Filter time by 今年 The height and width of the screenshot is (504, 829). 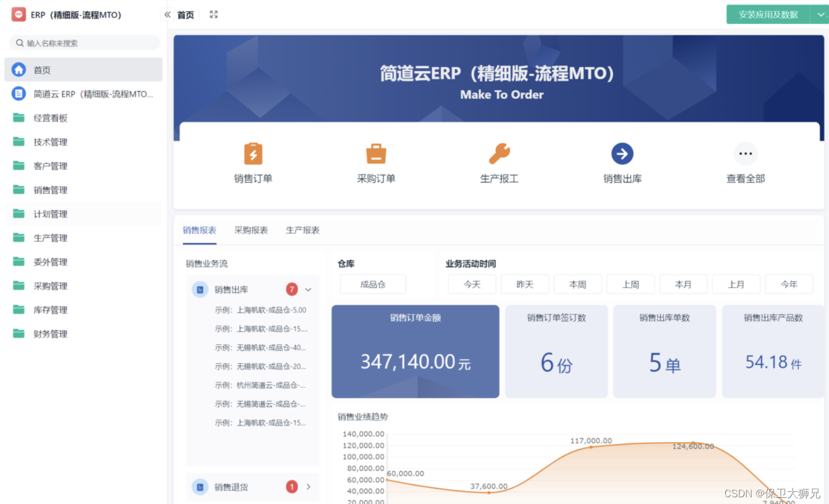[789, 284]
